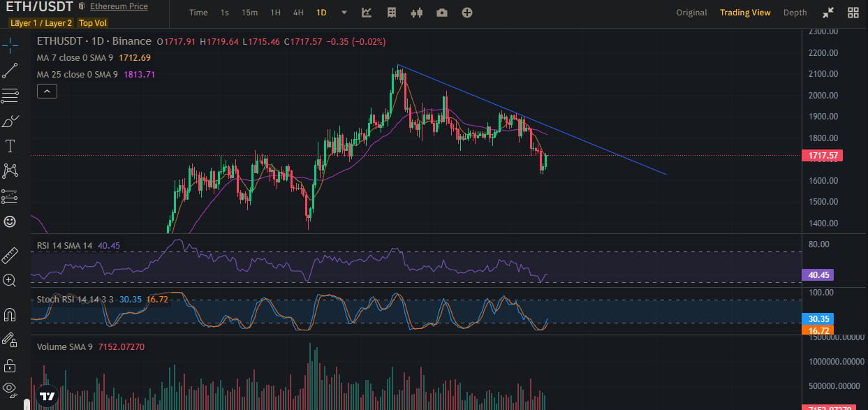Click the add plus circle icon

tap(467, 13)
